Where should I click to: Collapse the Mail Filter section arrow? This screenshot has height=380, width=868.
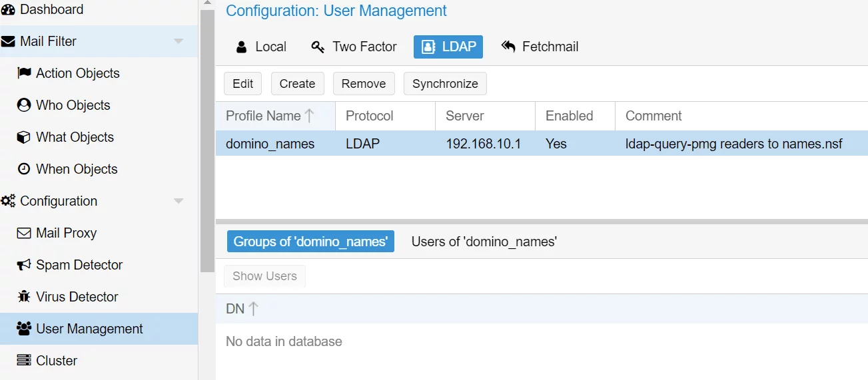179,41
